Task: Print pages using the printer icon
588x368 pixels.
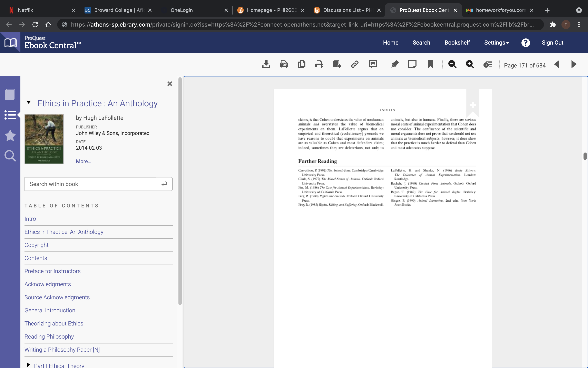Action: pyautogui.click(x=319, y=64)
